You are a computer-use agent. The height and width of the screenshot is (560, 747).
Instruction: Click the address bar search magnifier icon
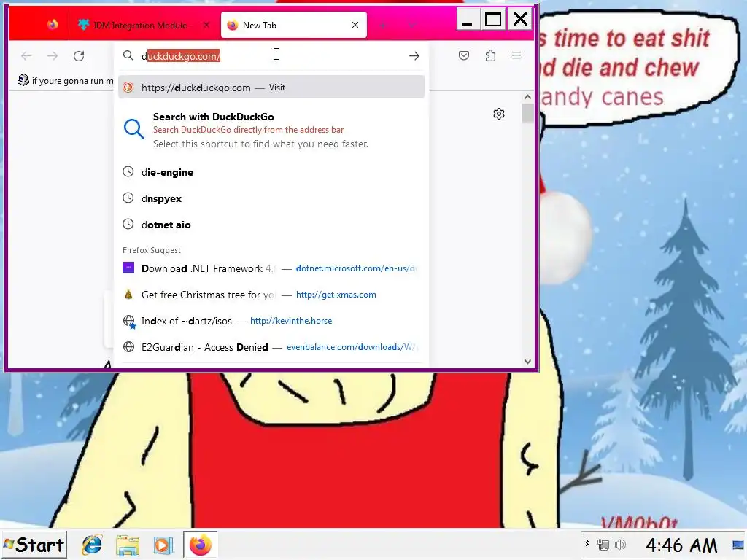128,55
